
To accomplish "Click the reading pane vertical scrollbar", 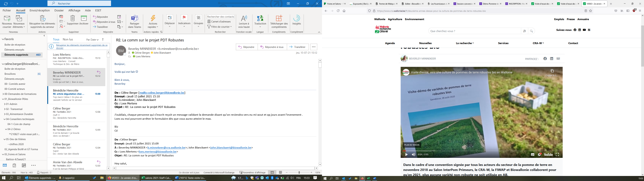I will point(320,112).
